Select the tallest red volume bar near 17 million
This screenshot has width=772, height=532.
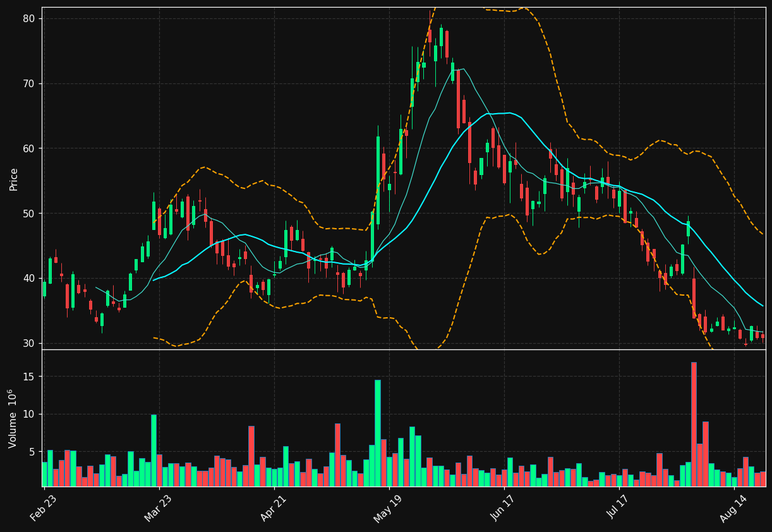[694, 424]
